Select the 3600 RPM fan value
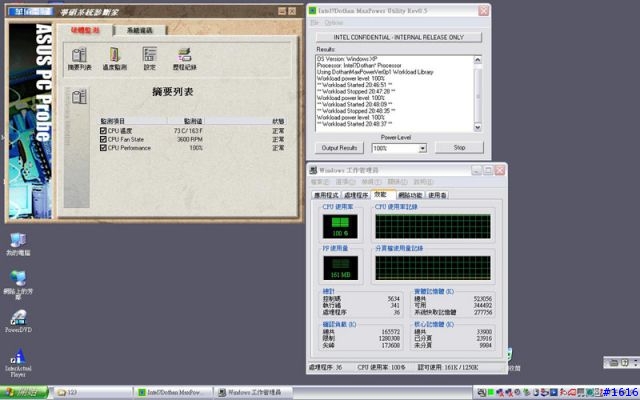 point(190,139)
